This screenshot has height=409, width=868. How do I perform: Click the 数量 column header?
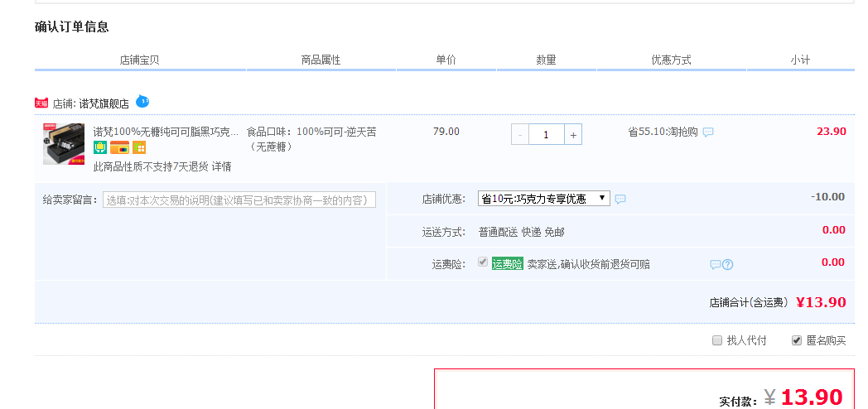[546, 60]
